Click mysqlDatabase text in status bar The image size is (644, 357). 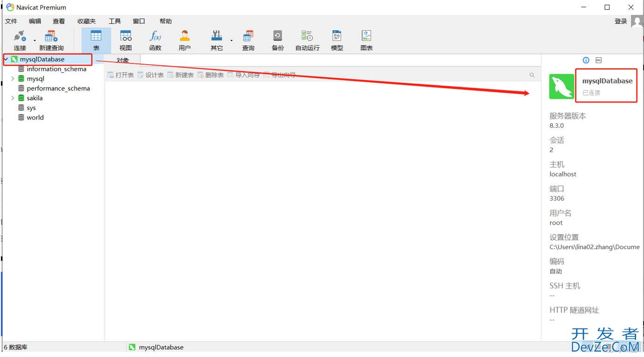161,347
